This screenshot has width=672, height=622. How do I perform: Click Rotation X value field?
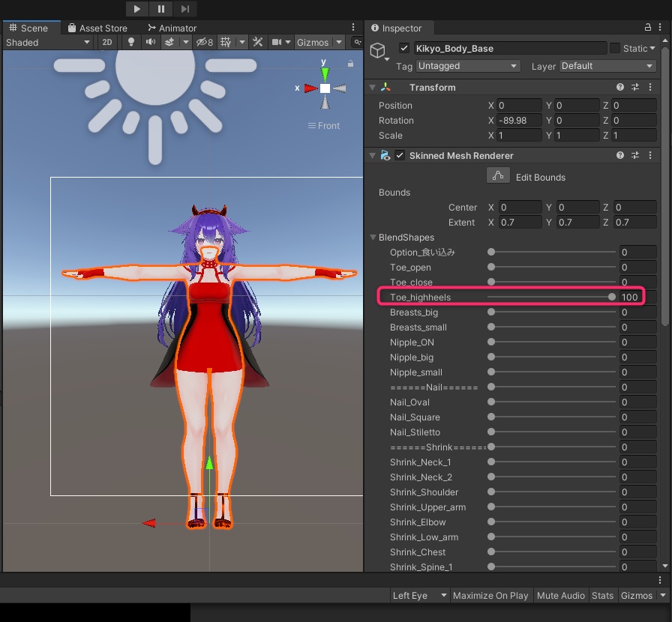pyautogui.click(x=519, y=121)
